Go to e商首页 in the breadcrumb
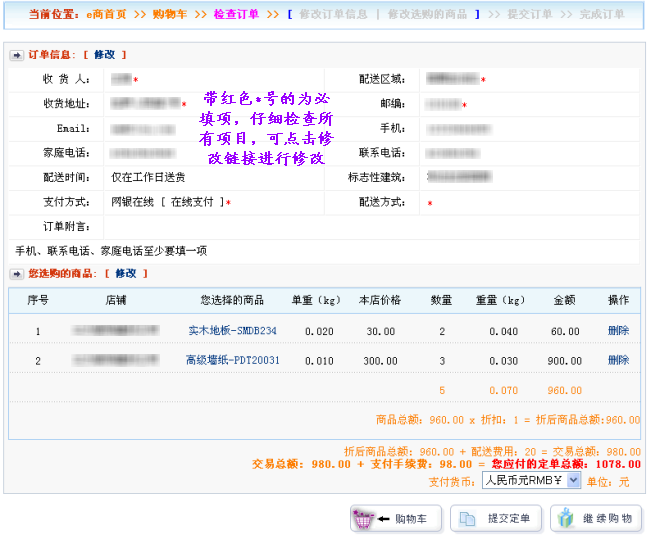The image size is (650, 546). tap(104, 15)
